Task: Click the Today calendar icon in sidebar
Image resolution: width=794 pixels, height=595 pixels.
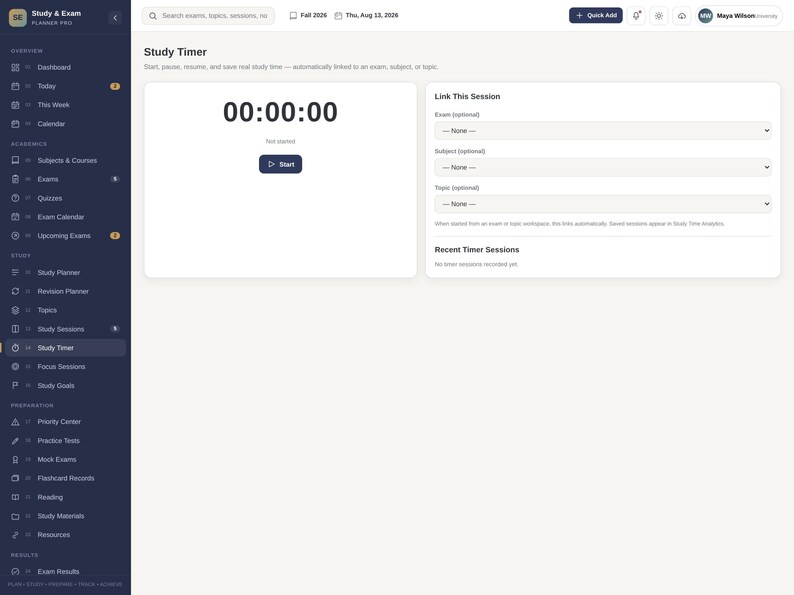Action: tap(15, 86)
